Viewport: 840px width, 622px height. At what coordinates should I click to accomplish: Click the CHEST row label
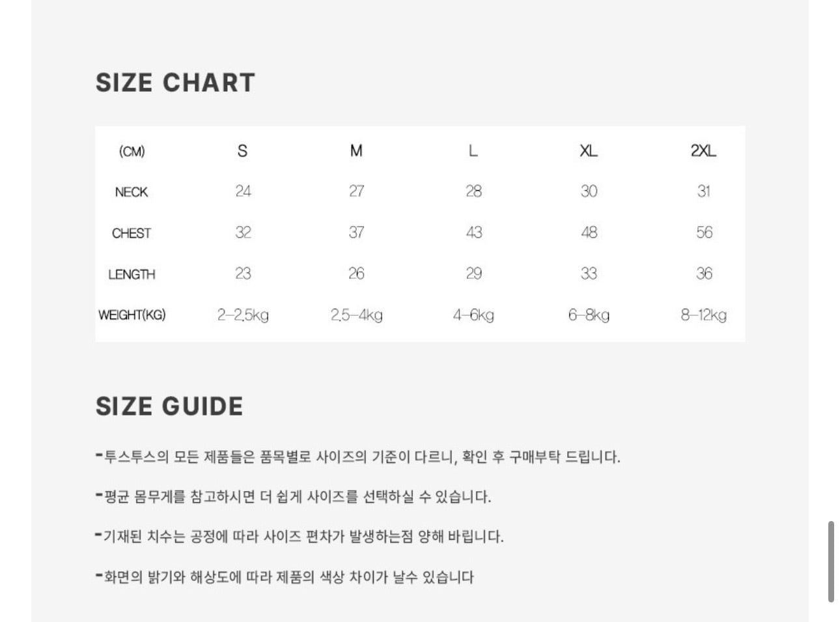pos(132,233)
